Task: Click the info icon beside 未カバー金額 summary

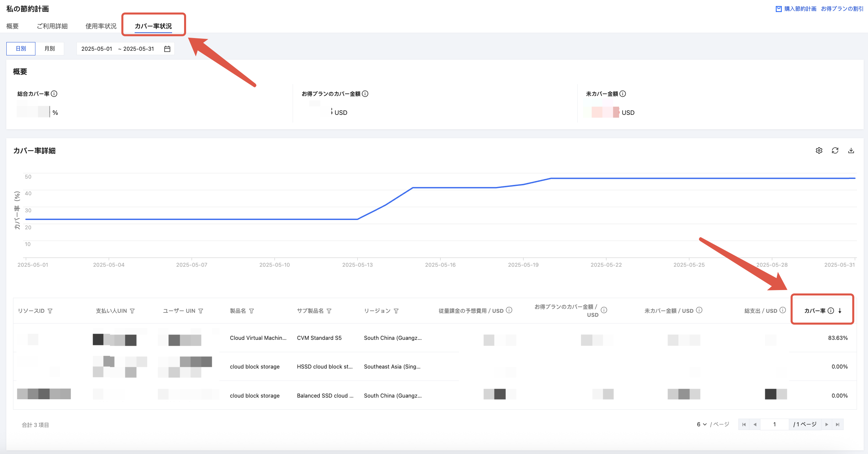Action: point(623,93)
